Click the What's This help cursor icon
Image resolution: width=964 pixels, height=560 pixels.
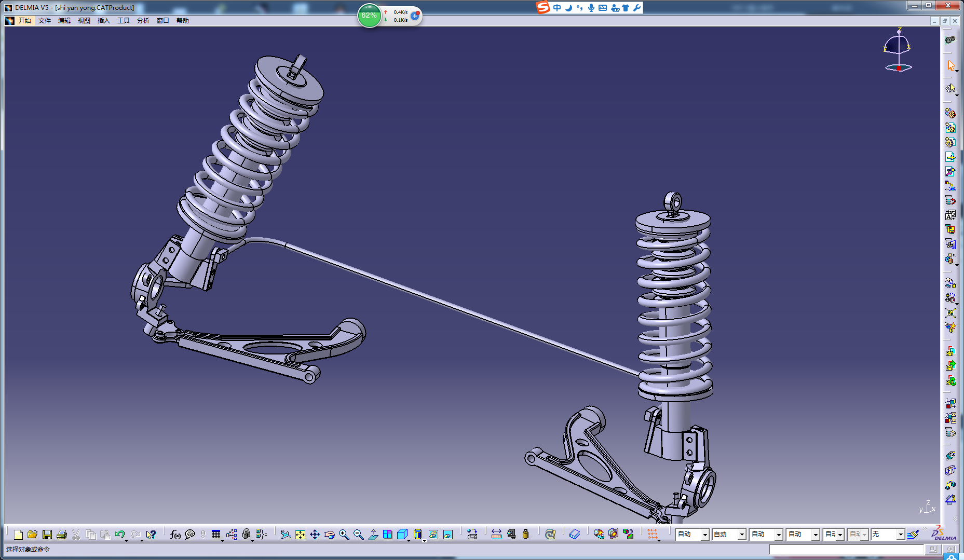click(x=151, y=534)
